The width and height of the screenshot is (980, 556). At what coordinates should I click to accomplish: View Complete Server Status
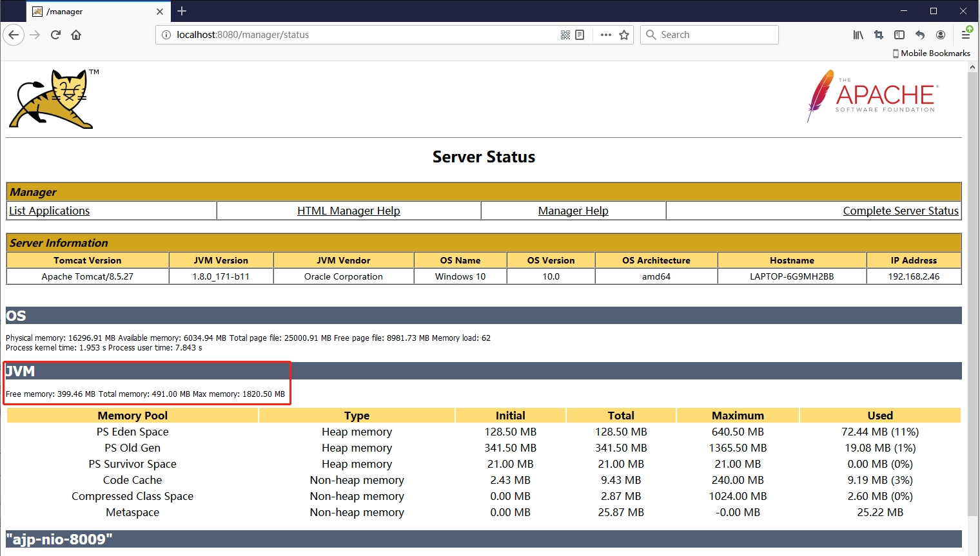[x=900, y=211]
